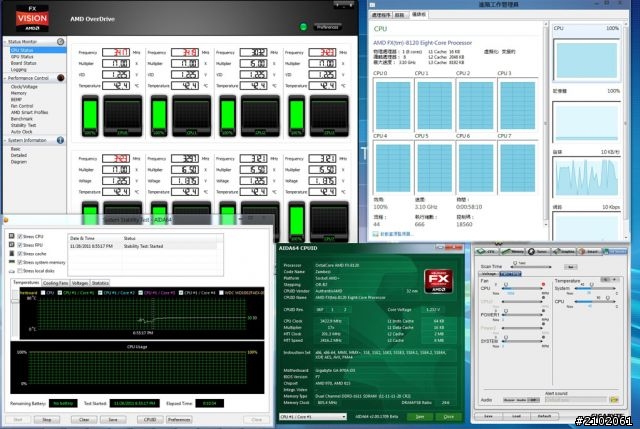
Task: Select the Voltage sub-tab in EasyTune monitor
Action: (489, 273)
